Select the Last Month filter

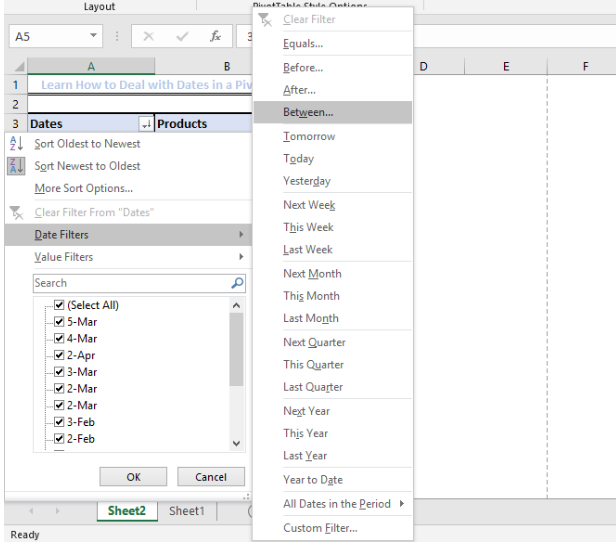(x=333, y=319)
